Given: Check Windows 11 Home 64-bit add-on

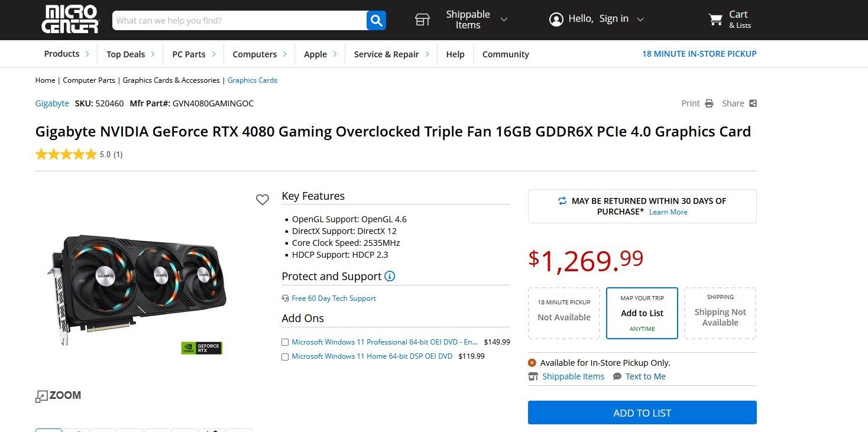Looking at the screenshot, I should pyautogui.click(x=285, y=357).
